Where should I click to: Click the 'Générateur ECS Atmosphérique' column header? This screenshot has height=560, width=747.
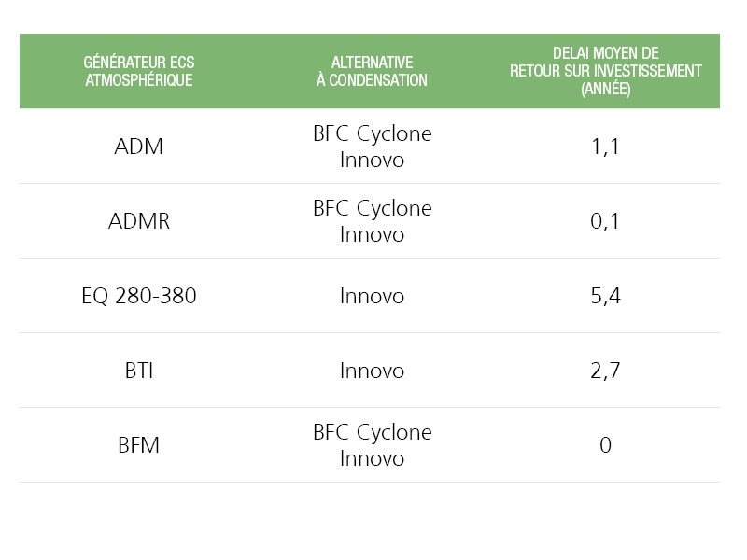click(x=138, y=71)
